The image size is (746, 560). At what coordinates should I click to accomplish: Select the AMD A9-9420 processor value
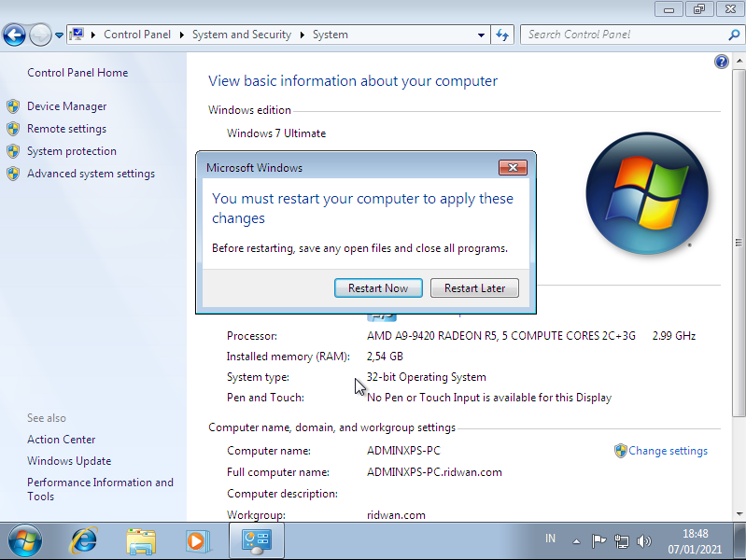pos(501,336)
